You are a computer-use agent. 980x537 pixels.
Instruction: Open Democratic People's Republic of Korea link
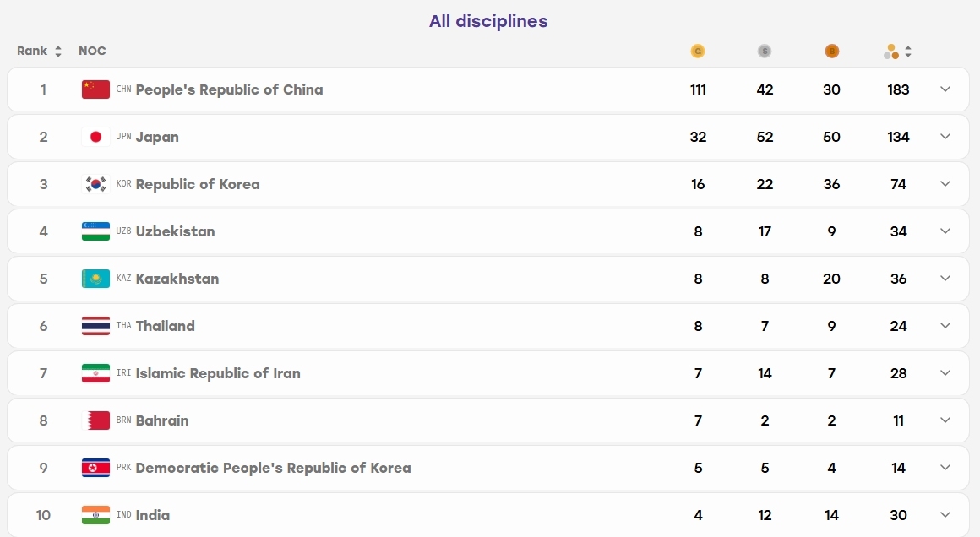273,468
